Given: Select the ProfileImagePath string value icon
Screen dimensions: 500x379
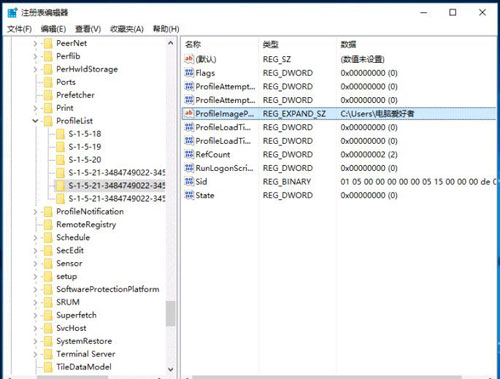Looking at the screenshot, I should click(x=189, y=113).
